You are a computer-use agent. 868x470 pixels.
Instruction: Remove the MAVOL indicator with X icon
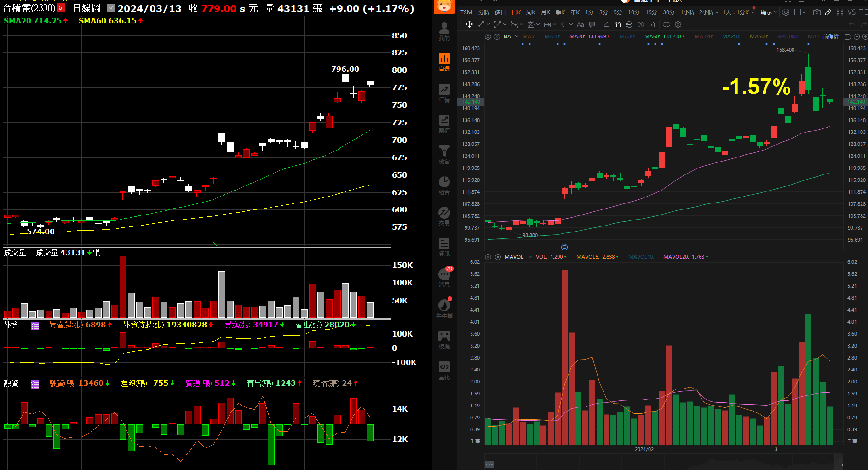point(498,257)
